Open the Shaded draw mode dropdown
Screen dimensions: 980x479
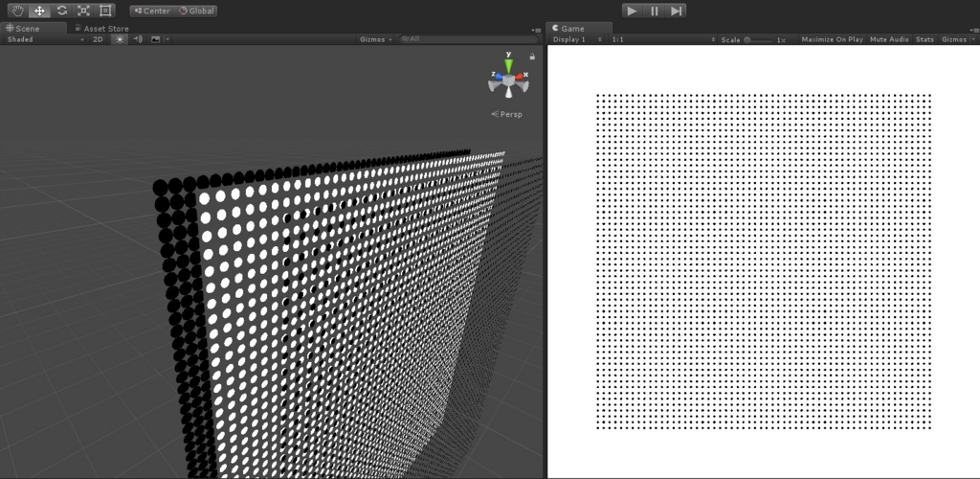coord(45,38)
